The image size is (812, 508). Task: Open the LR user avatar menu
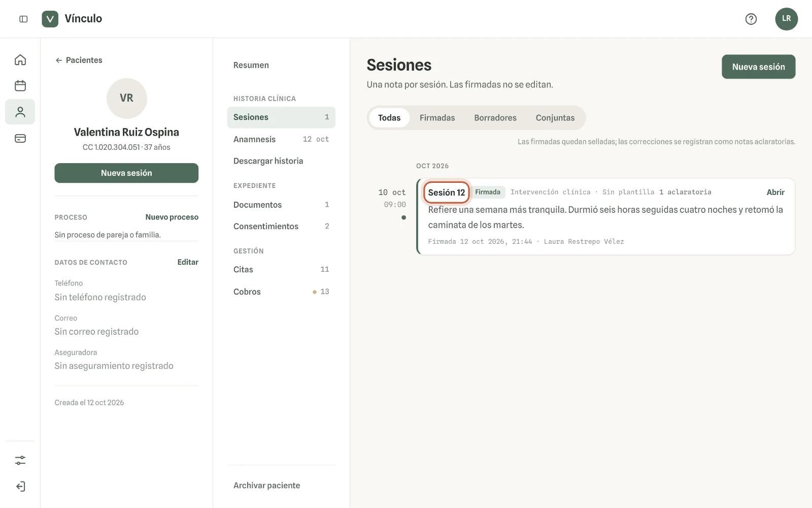[x=786, y=19]
